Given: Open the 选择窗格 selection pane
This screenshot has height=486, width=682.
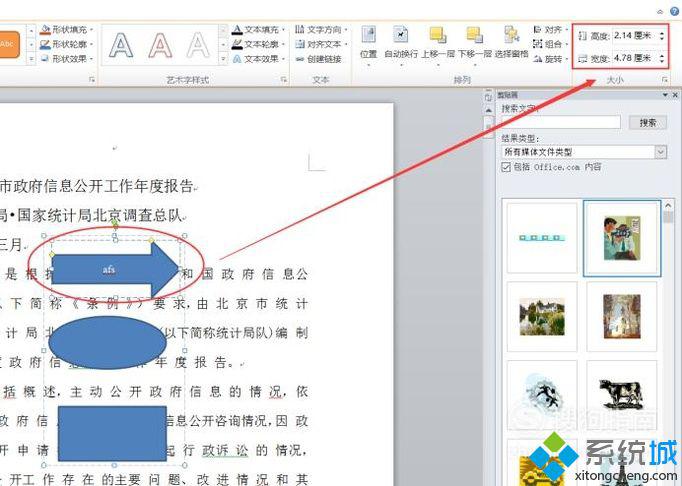Looking at the screenshot, I should 512,43.
